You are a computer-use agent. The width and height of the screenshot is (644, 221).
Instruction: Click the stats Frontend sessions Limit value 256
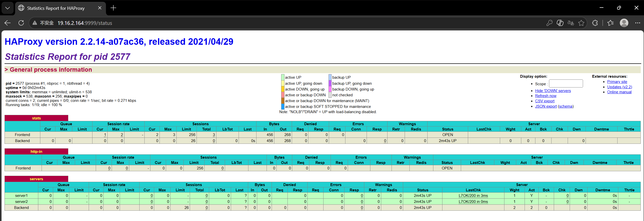click(x=192, y=135)
